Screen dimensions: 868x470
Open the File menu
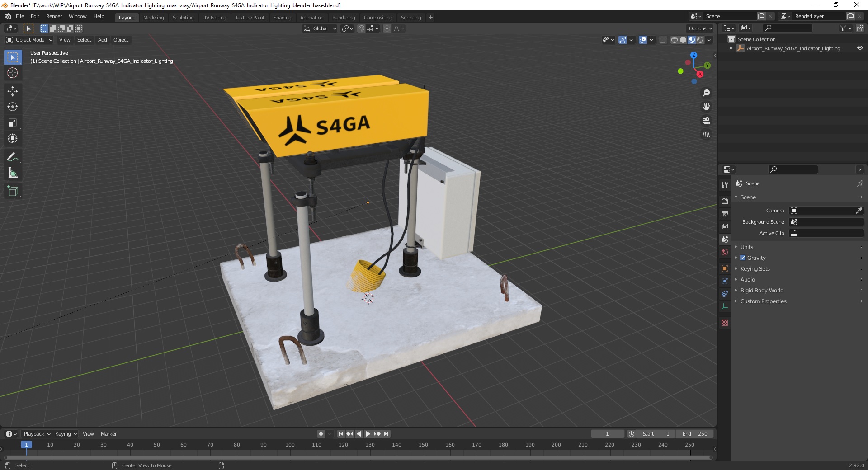pos(20,16)
